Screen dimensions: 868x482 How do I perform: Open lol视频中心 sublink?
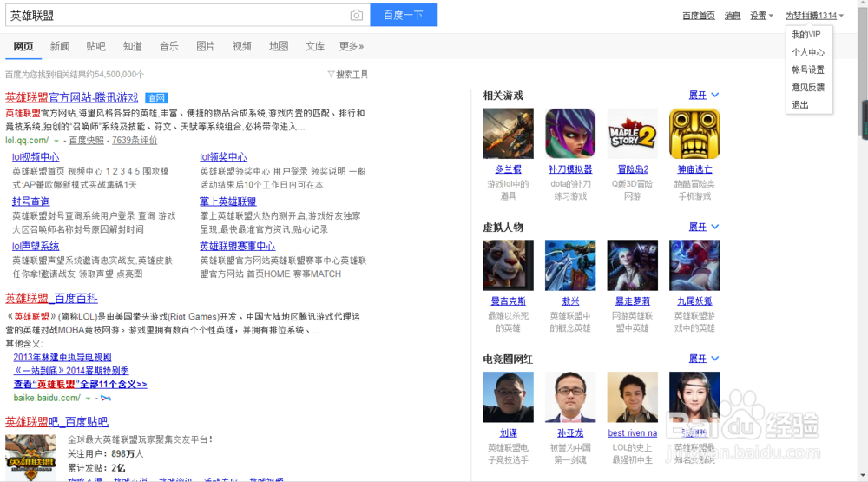click(x=36, y=157)
